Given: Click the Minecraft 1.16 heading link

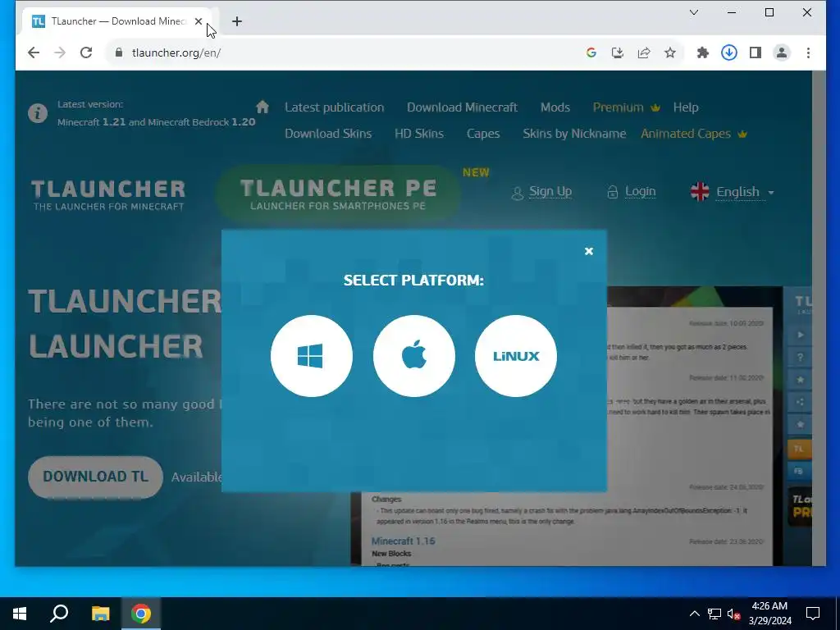Looking at the screenshot, I should [403, 541].
